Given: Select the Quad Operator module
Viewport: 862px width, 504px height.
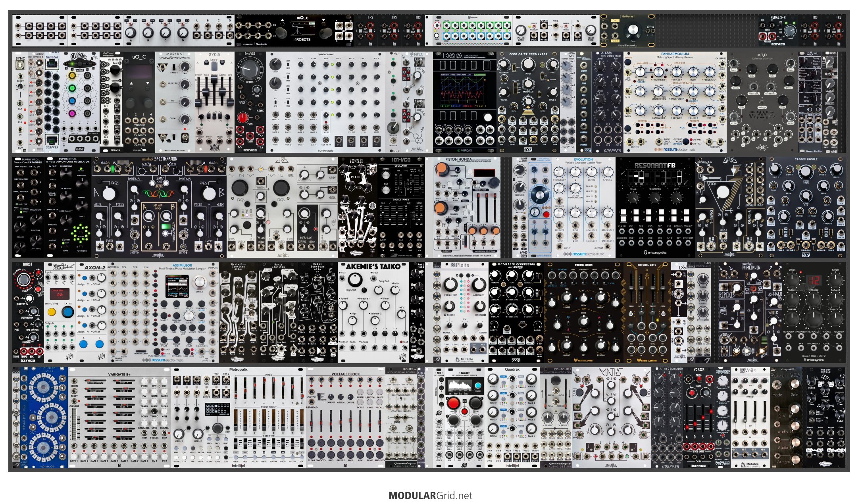Looking at the screenshot, I should pos(326,102).
